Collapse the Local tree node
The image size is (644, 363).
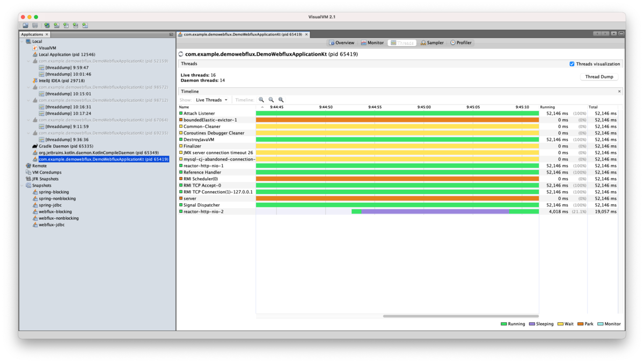[23, 41]
